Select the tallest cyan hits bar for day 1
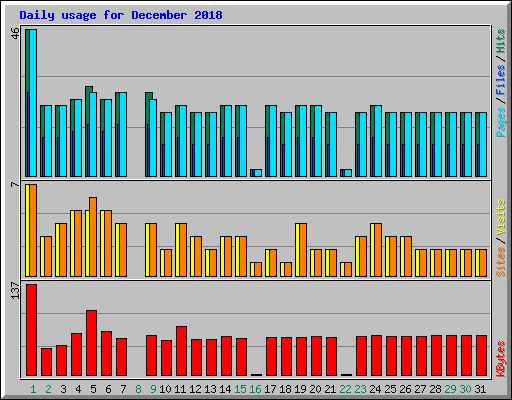This screenshot has width=512, height=400. coord(33,103)
